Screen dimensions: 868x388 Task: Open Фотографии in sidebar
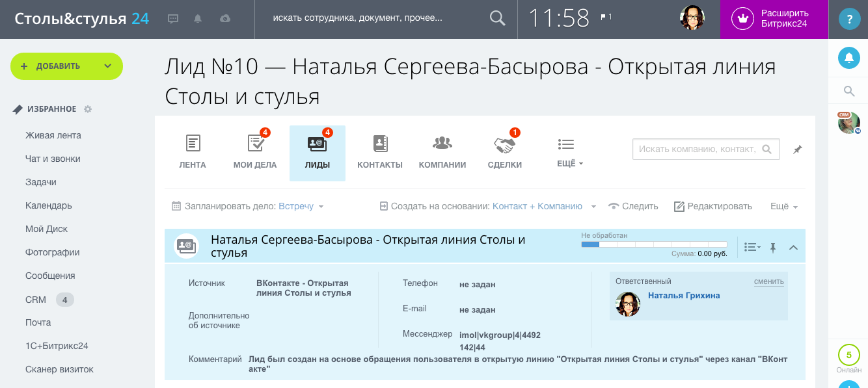pyautogui.click(x=53, y=252)
